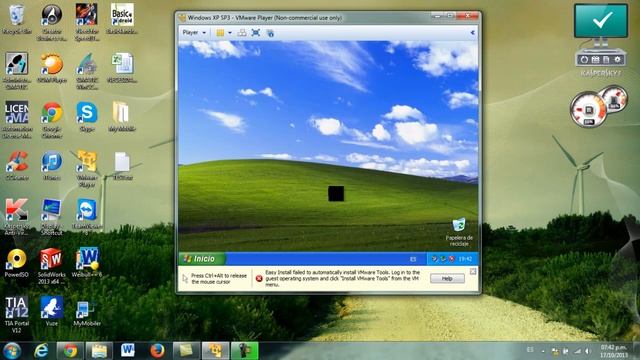Open the Windows 7 Start menu
Viewport: 640px width, 360px height.
click(x=12, y=351)
